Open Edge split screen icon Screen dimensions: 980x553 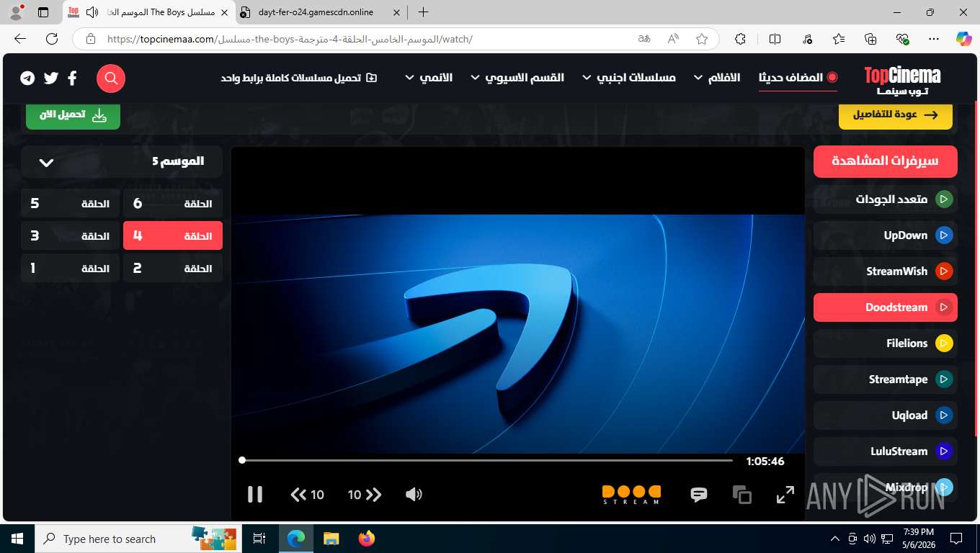pos(775,39)
